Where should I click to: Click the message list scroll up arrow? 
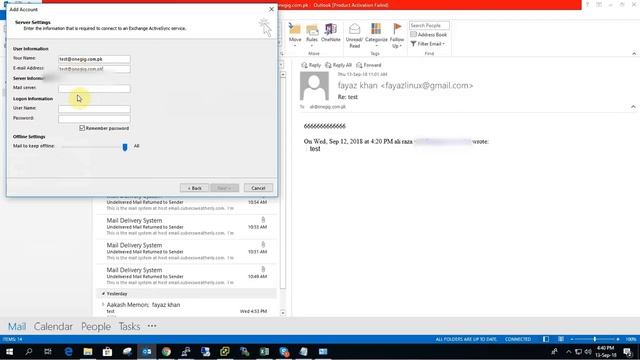pyautogui.click(x=283, y=75)
